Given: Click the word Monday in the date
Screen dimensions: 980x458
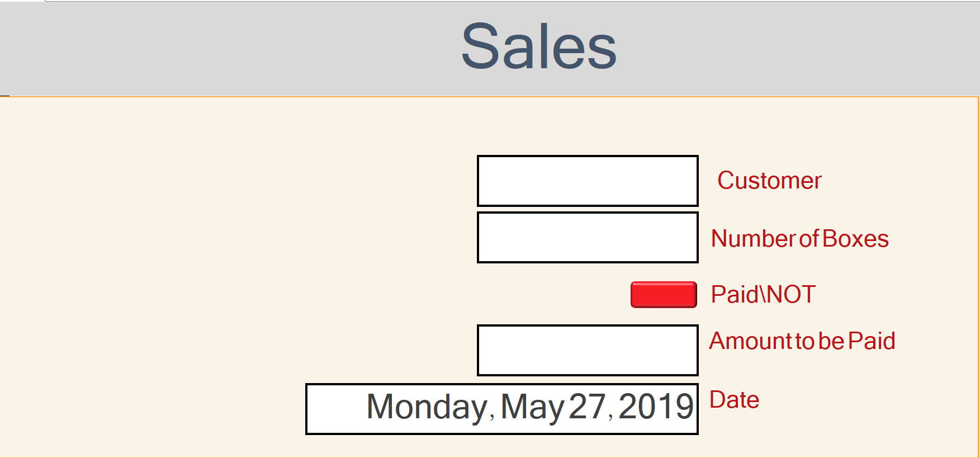Looking at the screenshot, I should (427, 407).
